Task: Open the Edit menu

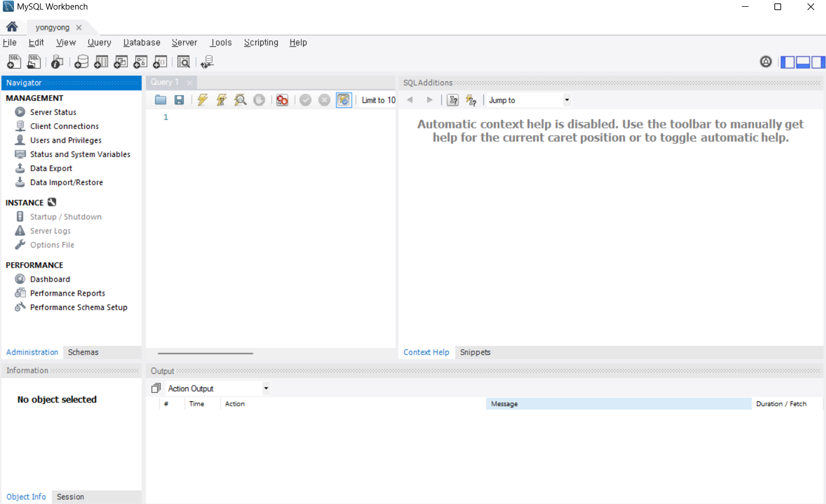Action: tap(36, 43)
